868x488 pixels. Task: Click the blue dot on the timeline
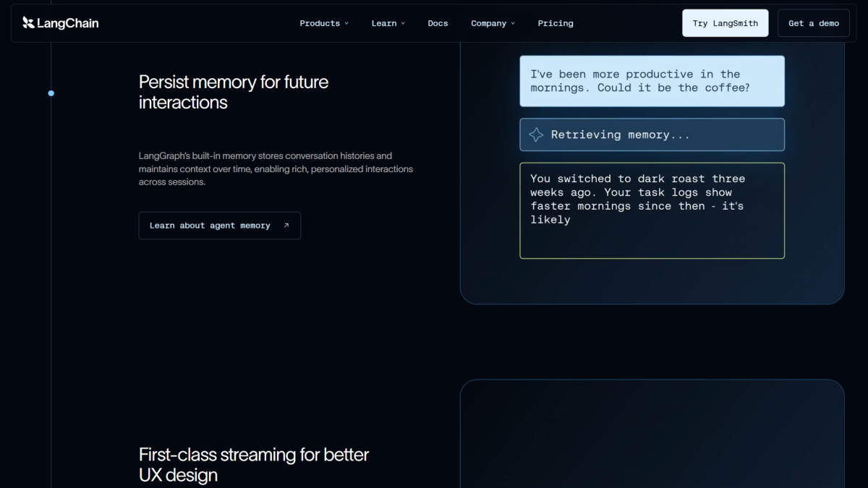(x=51, y=93)
